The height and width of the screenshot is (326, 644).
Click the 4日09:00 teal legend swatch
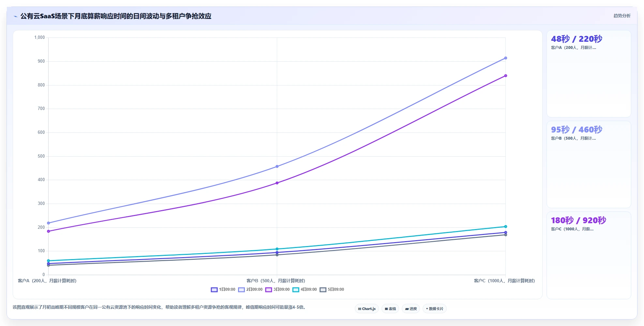point(296,289)
